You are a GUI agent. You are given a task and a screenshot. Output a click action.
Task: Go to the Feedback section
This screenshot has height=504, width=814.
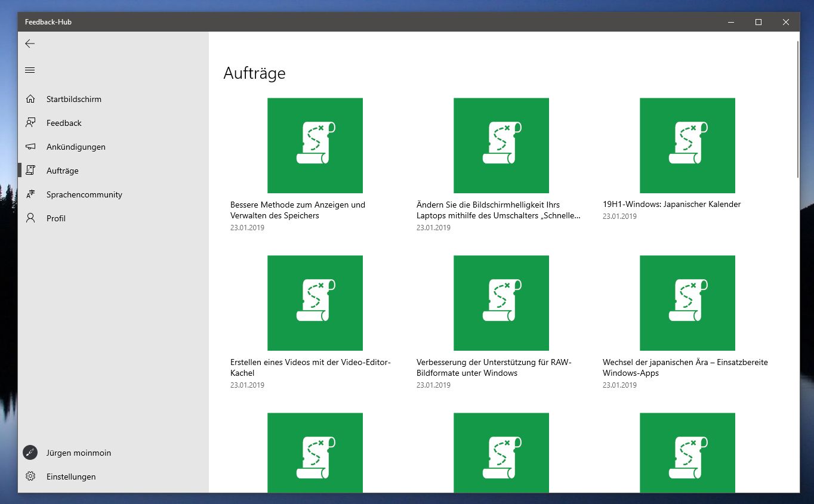(113, 123)
